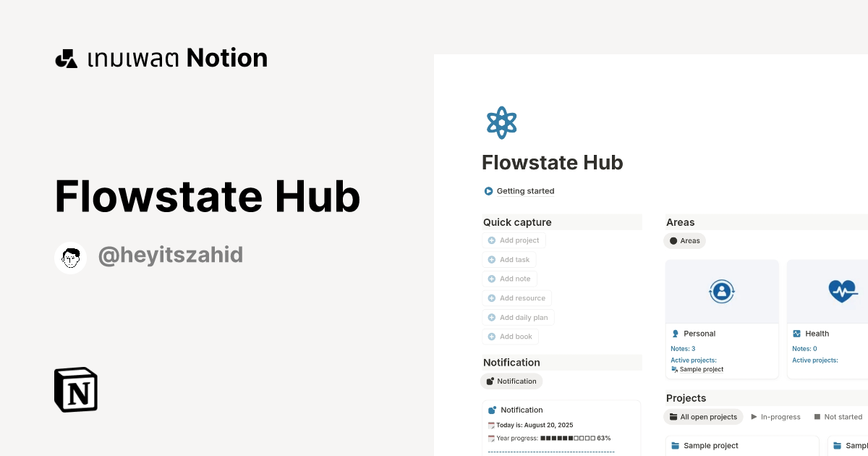The height and width of the screenshot is (456, 868).
Task: Open Sample project under Active projects
Action: [x=702, y=369]
